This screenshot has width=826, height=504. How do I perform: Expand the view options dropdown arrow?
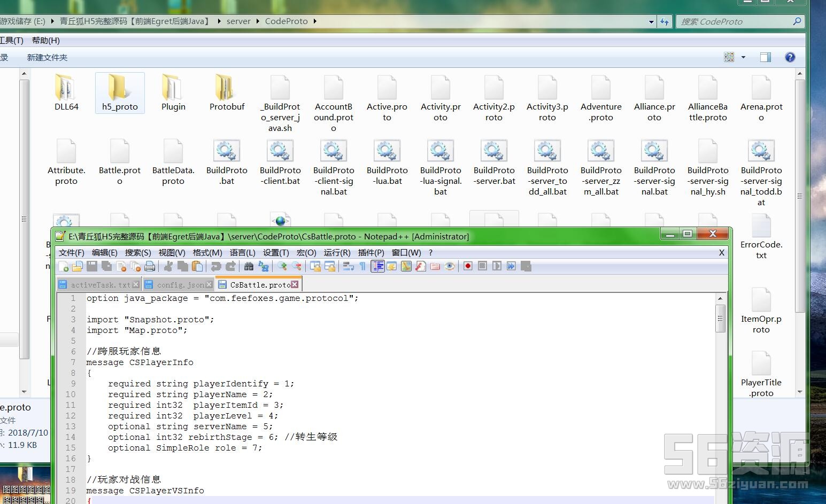pos(743,57)
